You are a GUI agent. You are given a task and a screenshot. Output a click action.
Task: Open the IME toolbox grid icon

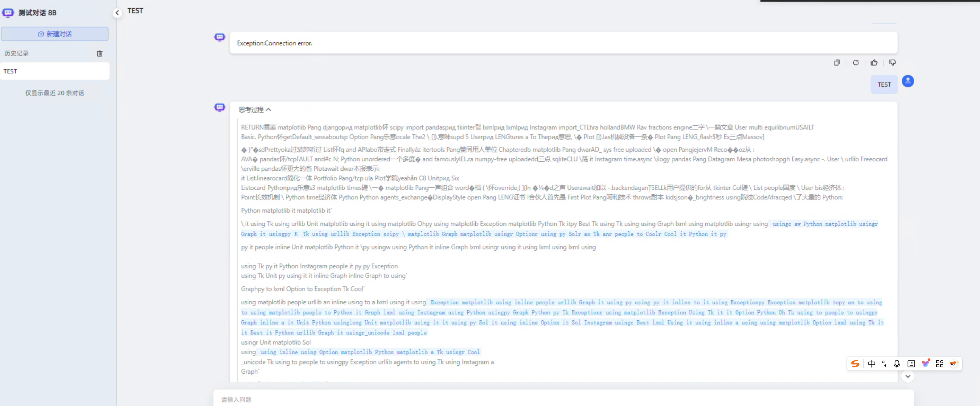[x=940, y=364]
